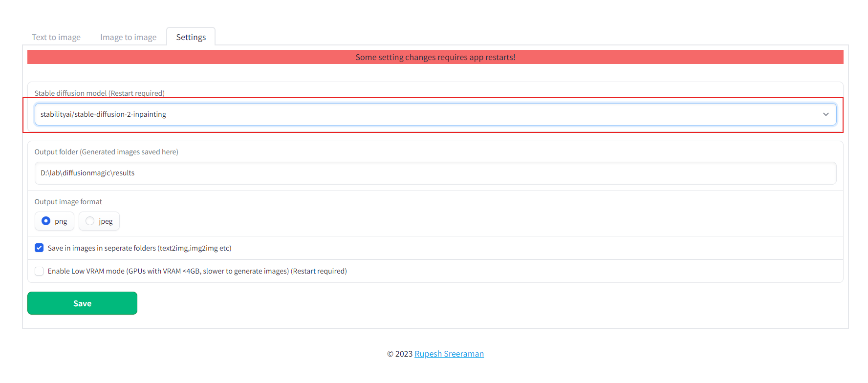Open the Stable diffusion model dropdown
868x383 pixels.
(435, 114)
